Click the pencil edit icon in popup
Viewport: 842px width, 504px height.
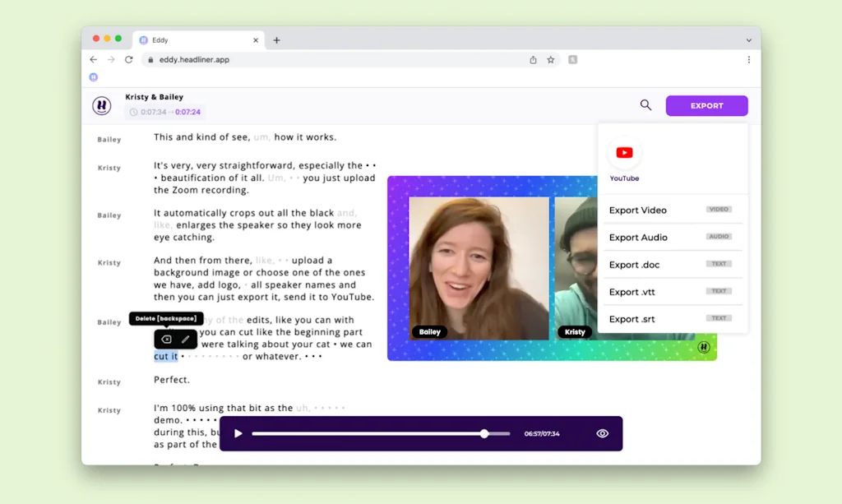pos(186,339)
